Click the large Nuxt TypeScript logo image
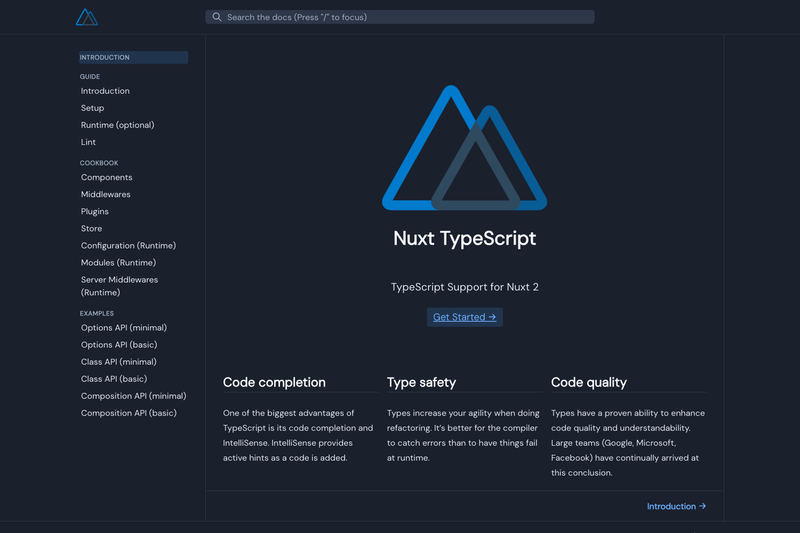800x533 pixels. 464,148
